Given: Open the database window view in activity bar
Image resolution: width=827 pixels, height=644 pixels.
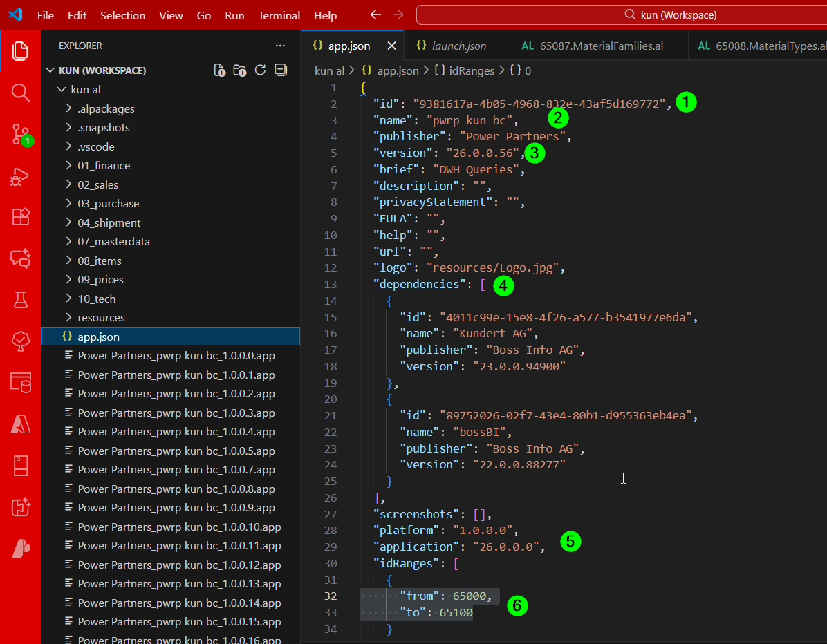Looking at the screenshot, I should click(x=20, y=383).
